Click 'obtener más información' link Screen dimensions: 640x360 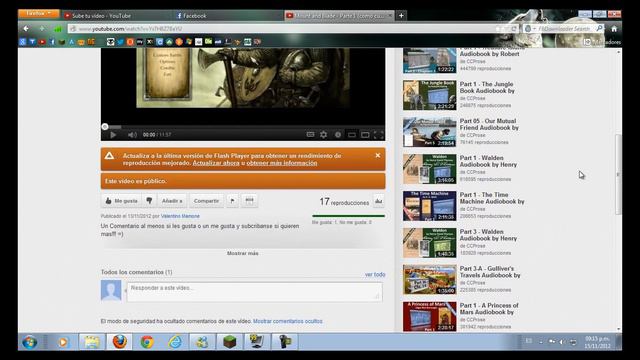[282, 163]
